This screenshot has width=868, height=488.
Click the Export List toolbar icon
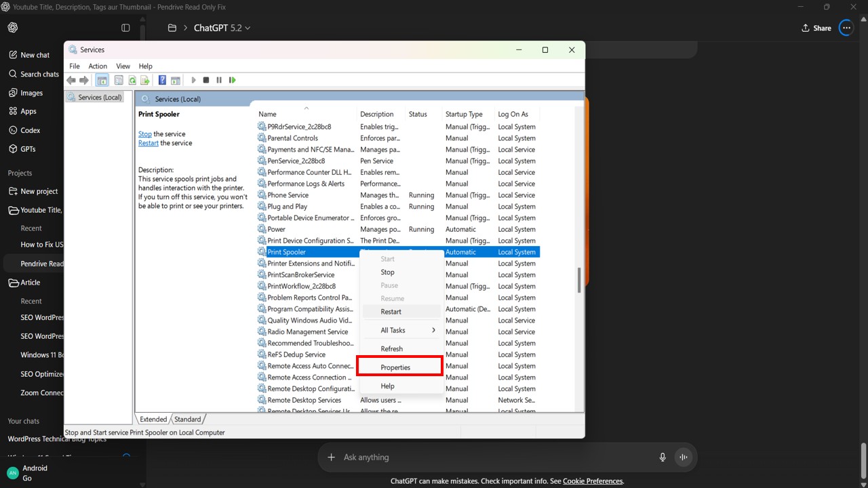click(145, 80)
